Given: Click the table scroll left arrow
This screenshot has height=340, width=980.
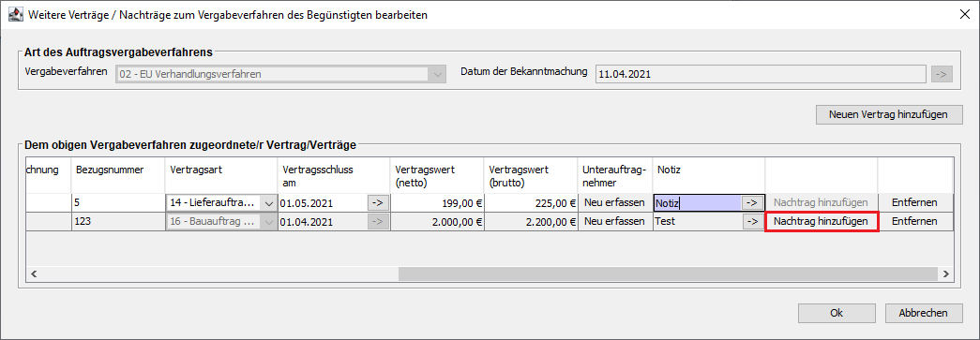Looking at the screenshot, I should [x=33, y=273].
